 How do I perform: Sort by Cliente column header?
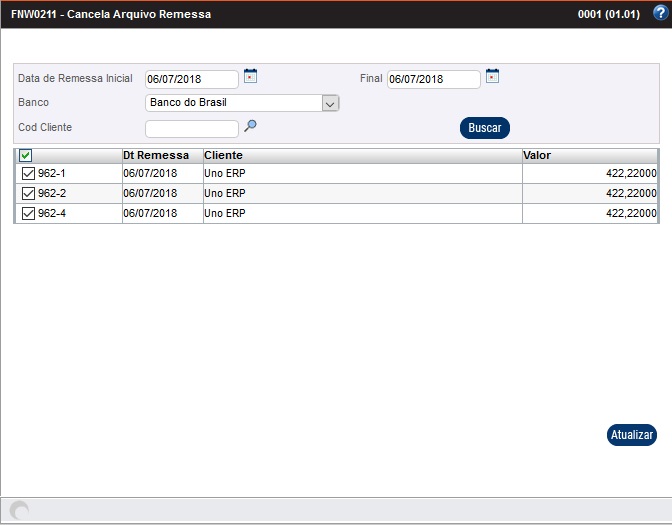[x=224, y=156]
